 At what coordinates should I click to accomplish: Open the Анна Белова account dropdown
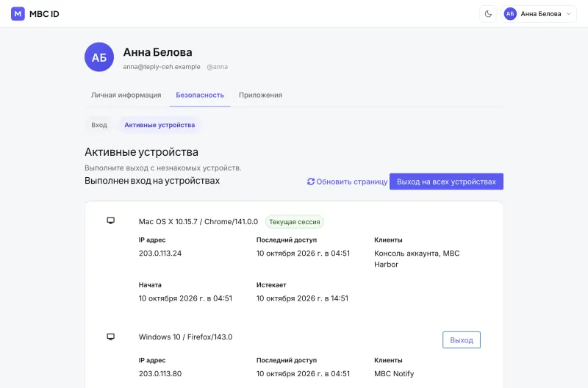pyautogui.click(x=539, y=14)
